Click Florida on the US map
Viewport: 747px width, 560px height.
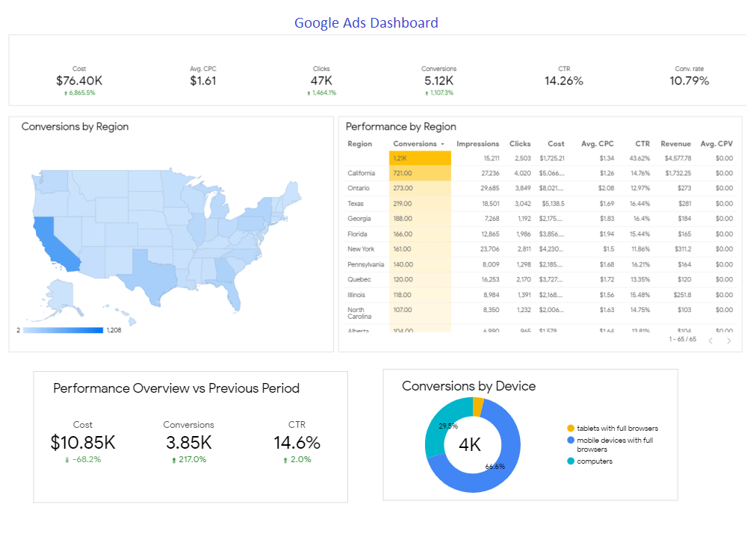pos(232,296)
